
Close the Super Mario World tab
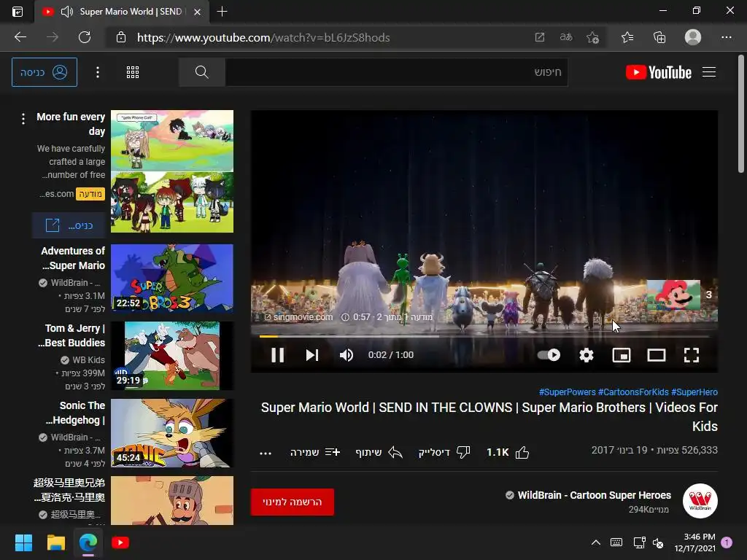197,12
